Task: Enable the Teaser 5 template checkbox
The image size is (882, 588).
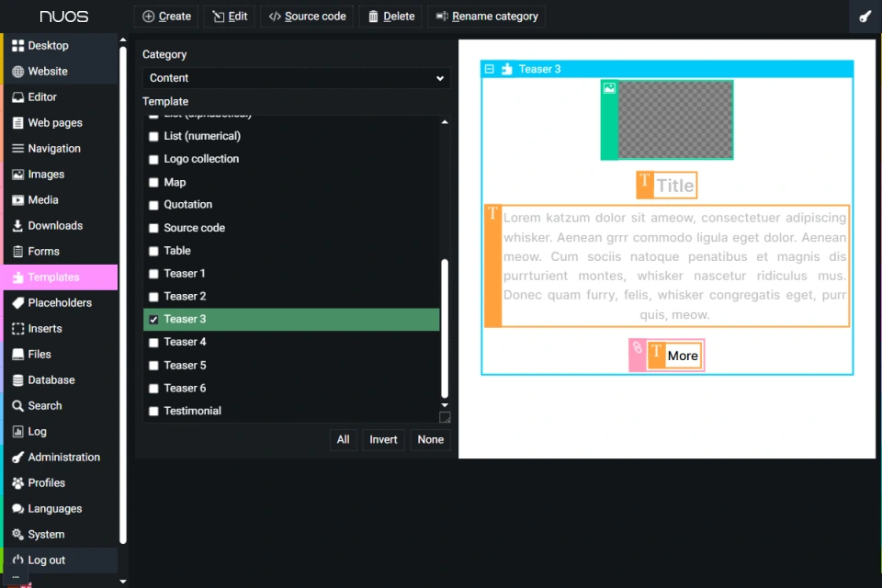Action: click(153, 365)
